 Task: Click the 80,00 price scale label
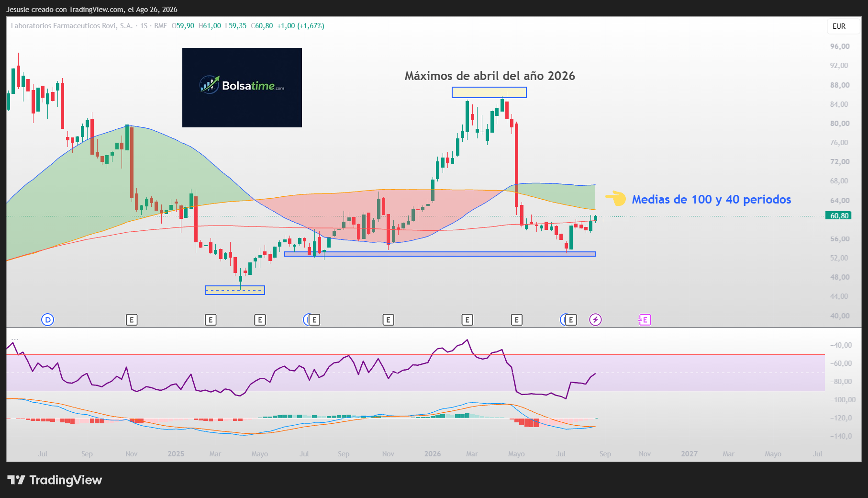pos(840,124)
